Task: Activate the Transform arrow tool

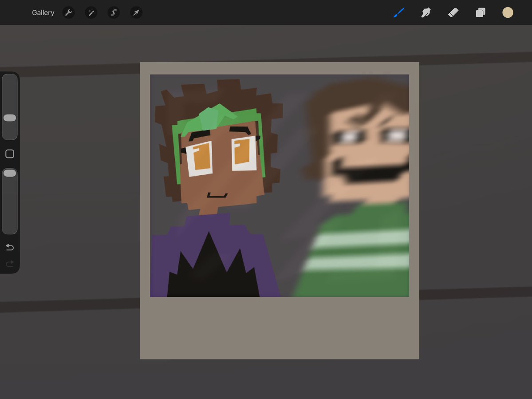Action: (x=136, y=12)
